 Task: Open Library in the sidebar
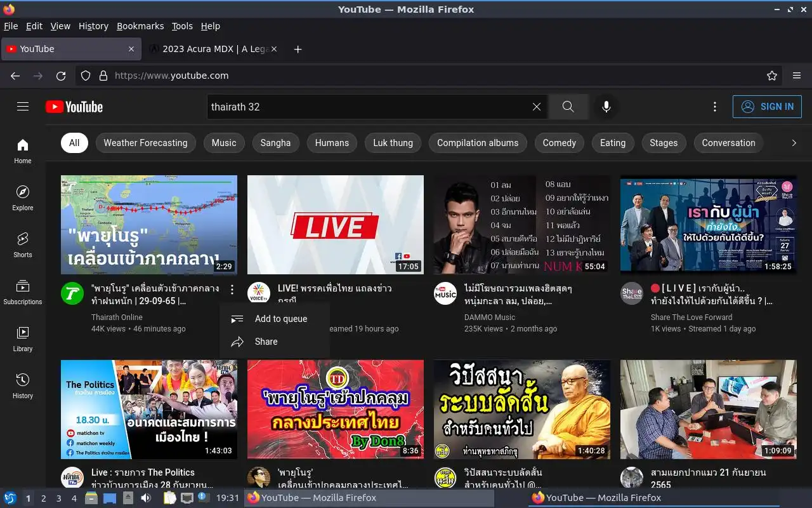coord(23,339)
